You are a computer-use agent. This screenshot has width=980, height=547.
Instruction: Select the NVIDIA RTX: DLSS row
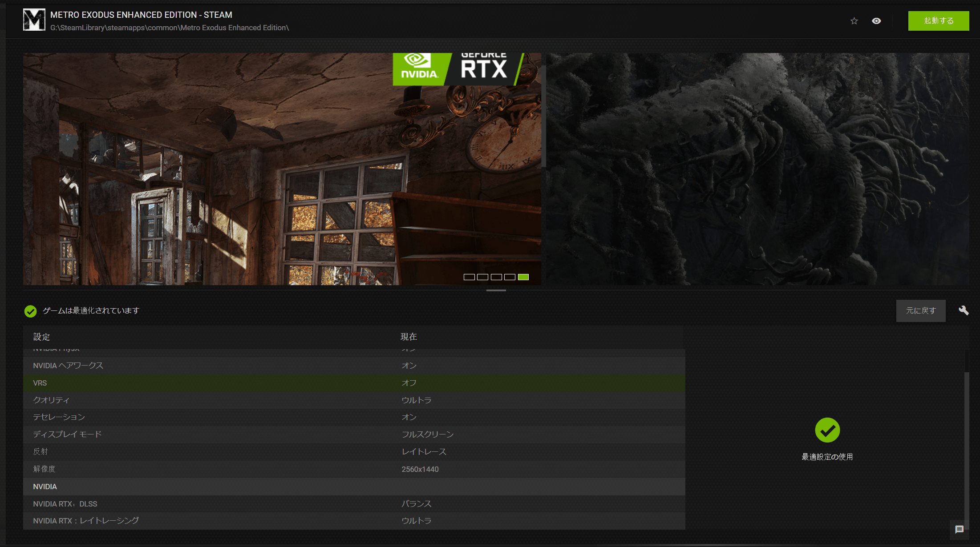354,504
